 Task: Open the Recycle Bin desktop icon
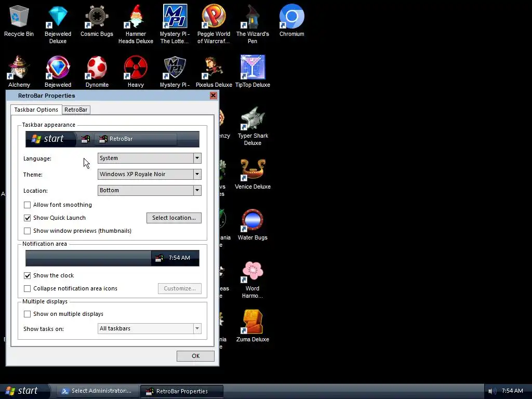click(19, 20)
